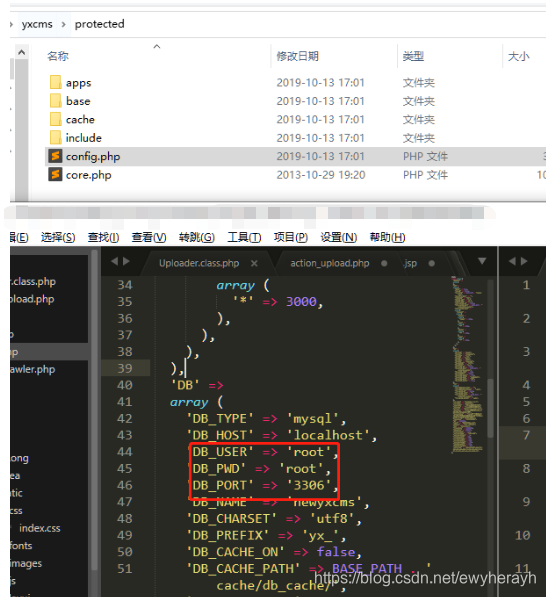Click the 3000 value on line 35
Image resolution: width=546 pixels, height=597 pixels.
(301, 302)
